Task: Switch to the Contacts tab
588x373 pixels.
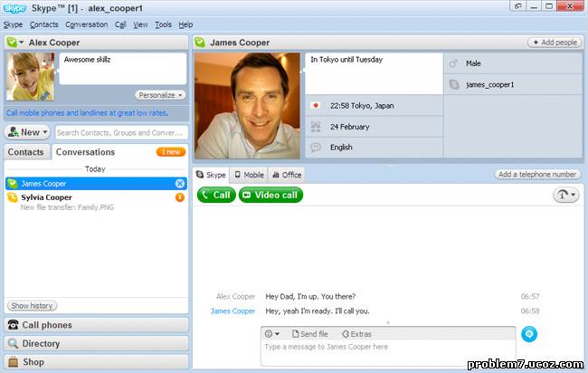Action: tap(26, 152)
